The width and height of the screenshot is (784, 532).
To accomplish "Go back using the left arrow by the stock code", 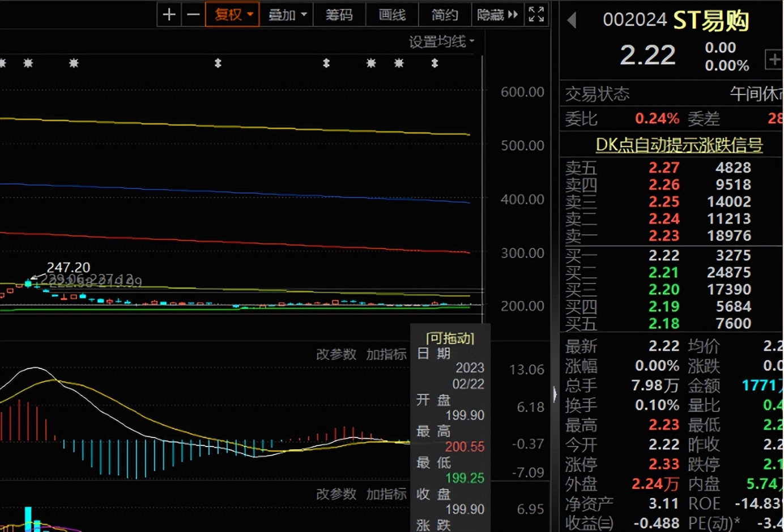I will (572, 20).
